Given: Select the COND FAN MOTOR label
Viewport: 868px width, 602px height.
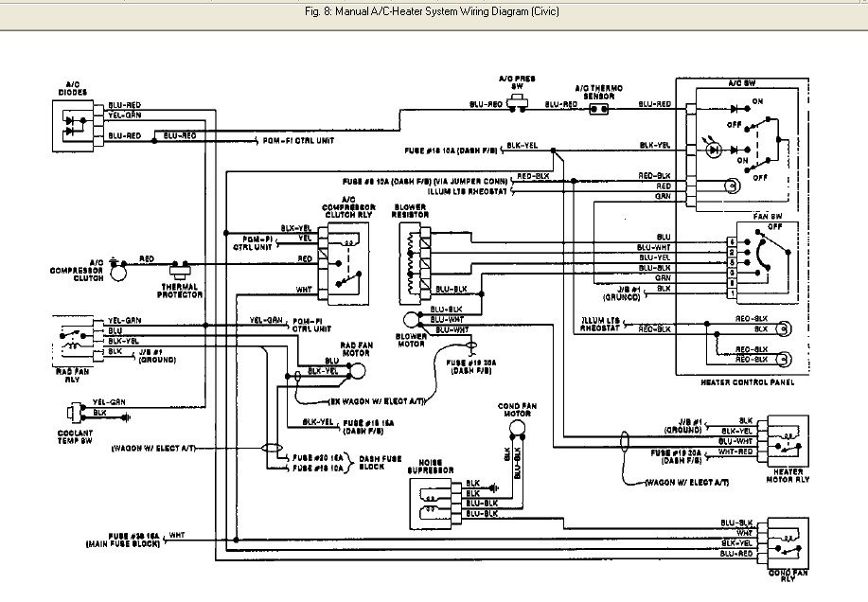Looking at the screenshot, I should (517, 410).
